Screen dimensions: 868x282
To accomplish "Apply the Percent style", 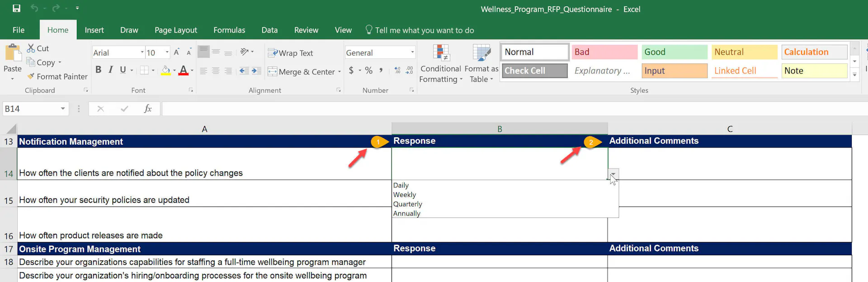I will tap(369, 70).
